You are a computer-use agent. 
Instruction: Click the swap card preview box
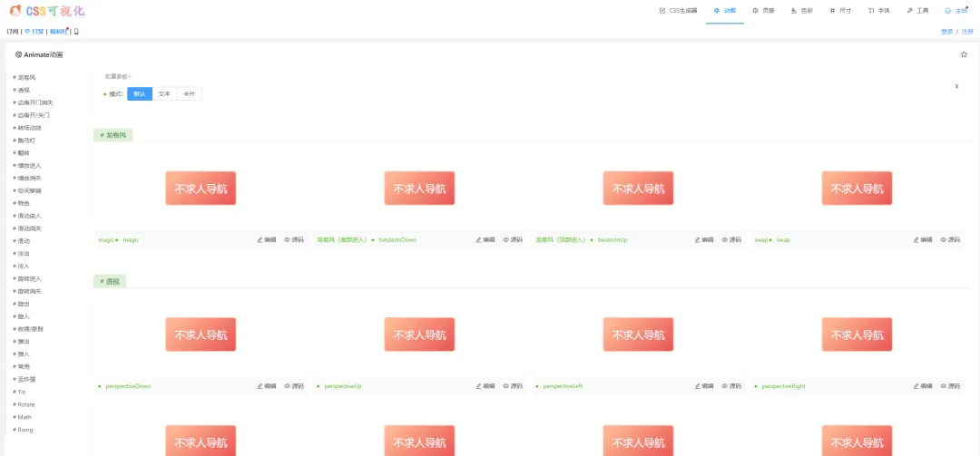coord(857,188)
